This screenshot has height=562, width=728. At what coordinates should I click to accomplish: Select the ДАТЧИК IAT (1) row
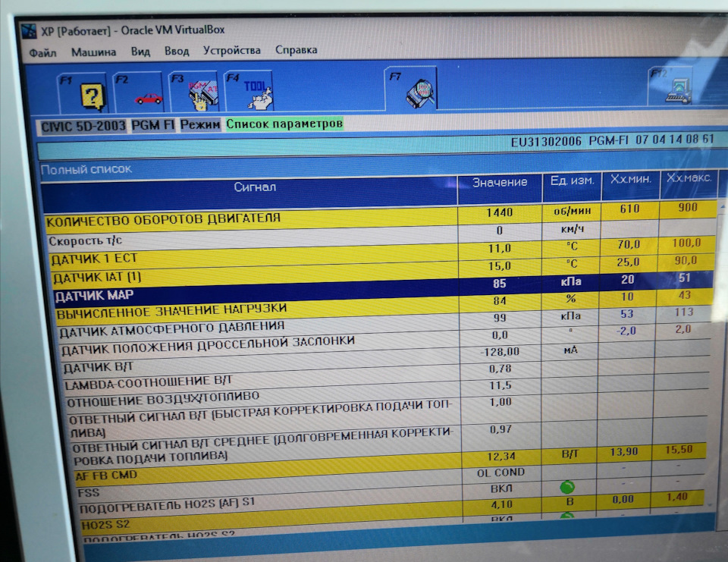[x=382, y=270]
